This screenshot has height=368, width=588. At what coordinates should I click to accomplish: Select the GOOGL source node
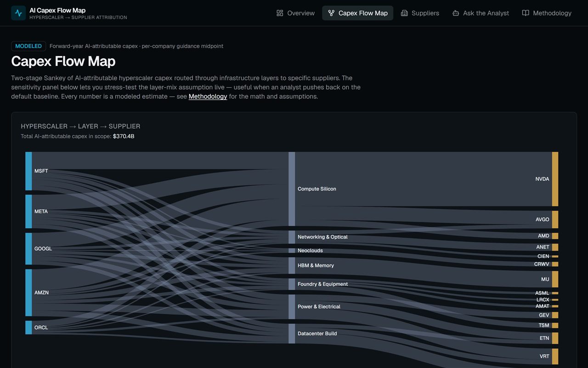point(28,249)
